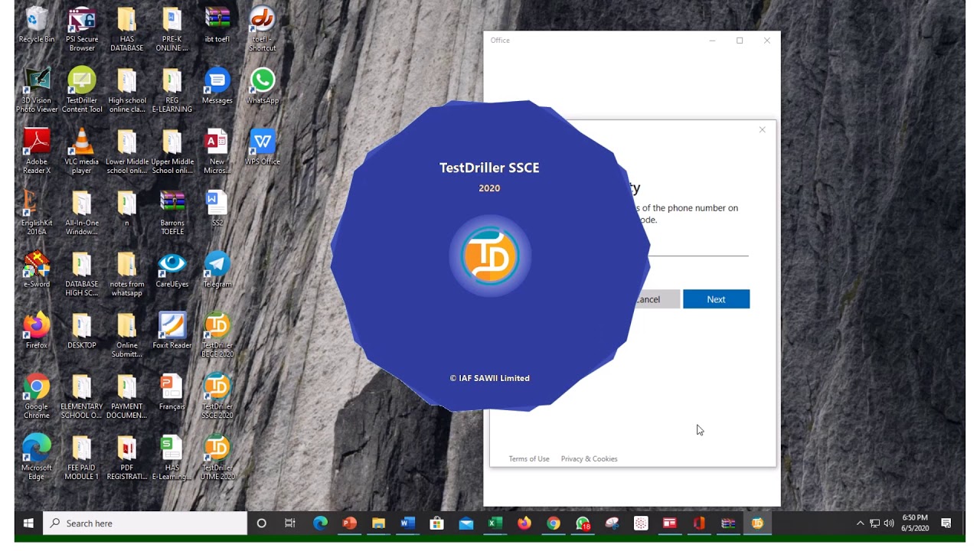Viewport: 980px width, 551px height.
Task: Open the HAS DATABASE folder
Action: pyautogui.click(x=127, y=30)
